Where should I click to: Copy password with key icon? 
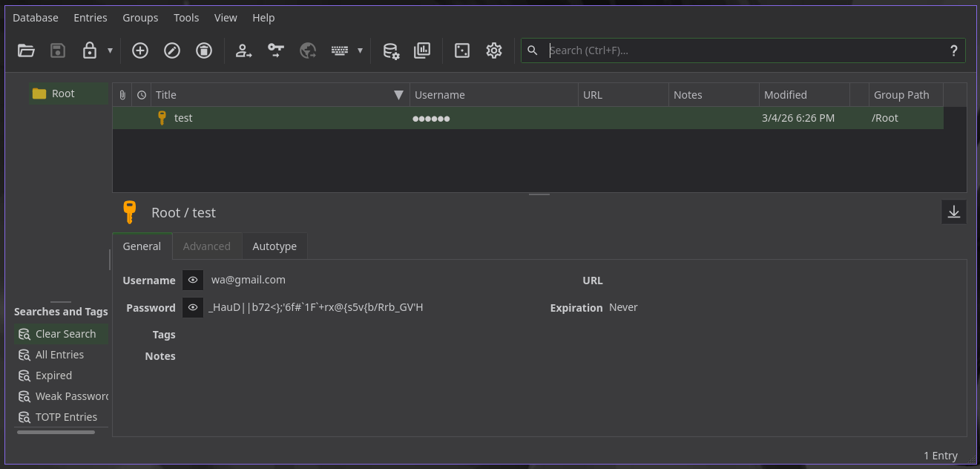pyautogui.click(x=276, y=50)
